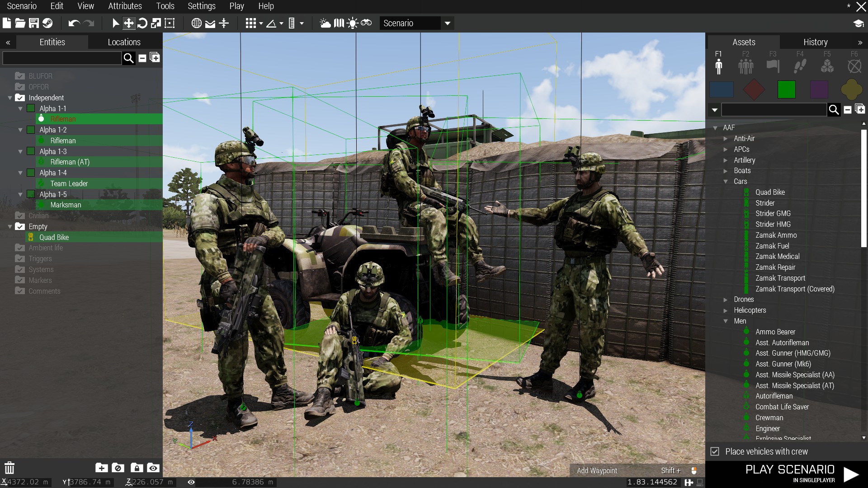Expand the Helicopters asset category
This screenshot has width=868, height=488.
[x=726, y=310]
